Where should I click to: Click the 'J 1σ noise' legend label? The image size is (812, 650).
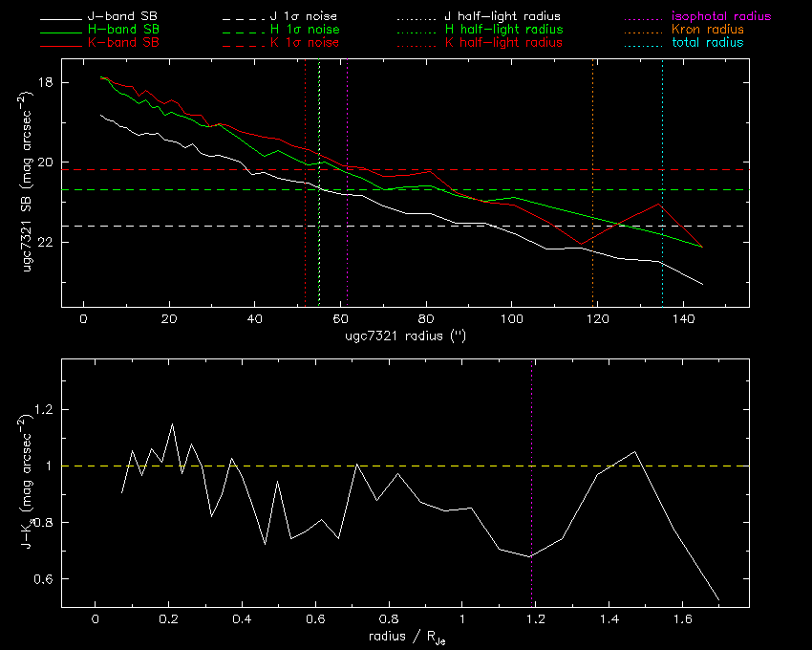point(304,16)
